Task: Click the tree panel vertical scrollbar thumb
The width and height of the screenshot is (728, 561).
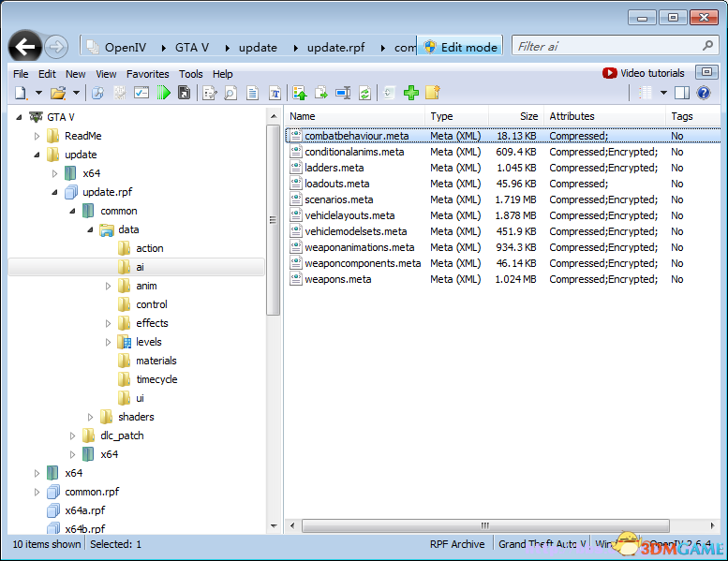Action: (x=273, y=220)
